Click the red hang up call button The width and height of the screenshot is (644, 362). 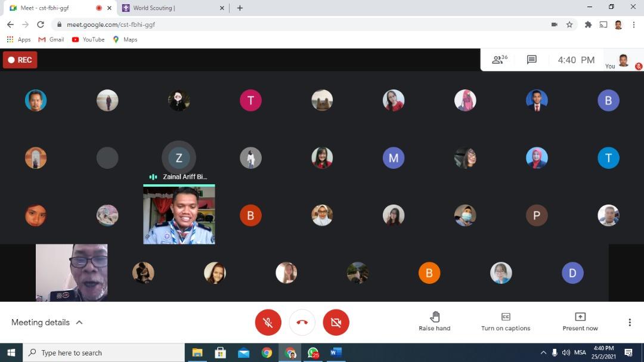pyautogui.click(x=302, y=323)
